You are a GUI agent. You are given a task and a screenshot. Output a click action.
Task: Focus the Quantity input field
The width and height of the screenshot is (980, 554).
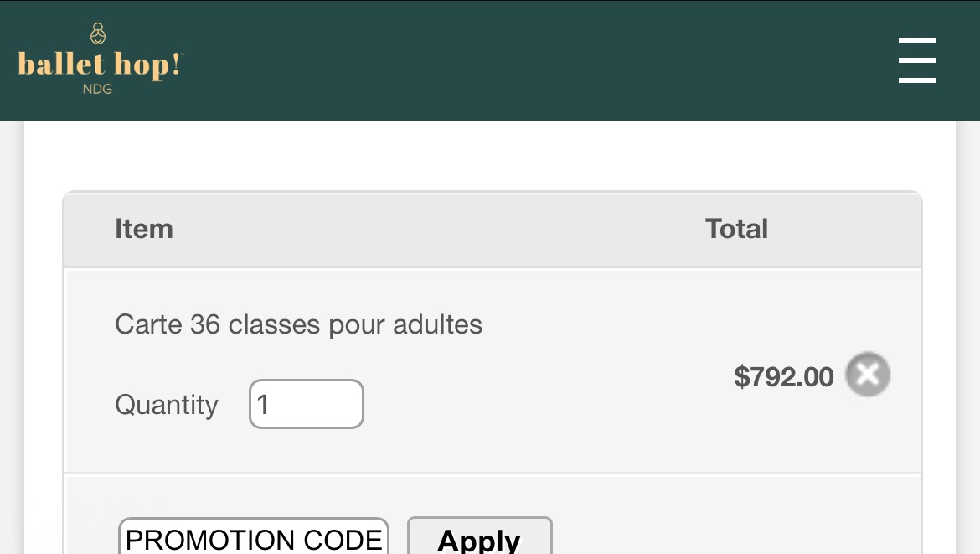click(x=307, y=404)
